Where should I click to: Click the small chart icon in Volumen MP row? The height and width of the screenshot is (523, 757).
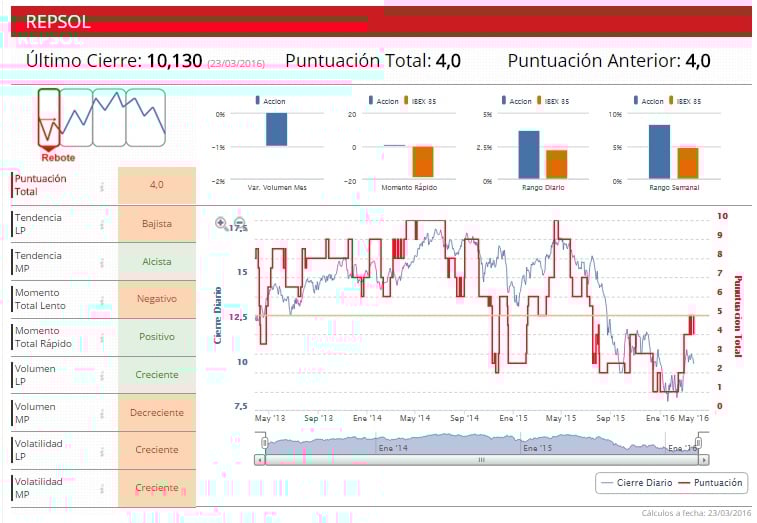click(x=102, y=414)
